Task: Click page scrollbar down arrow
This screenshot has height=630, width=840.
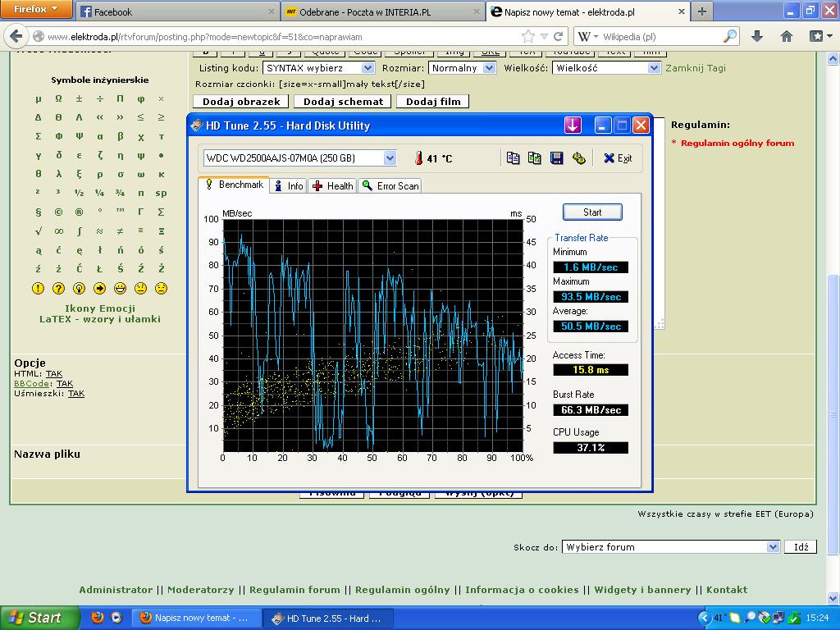Action: 833,597
